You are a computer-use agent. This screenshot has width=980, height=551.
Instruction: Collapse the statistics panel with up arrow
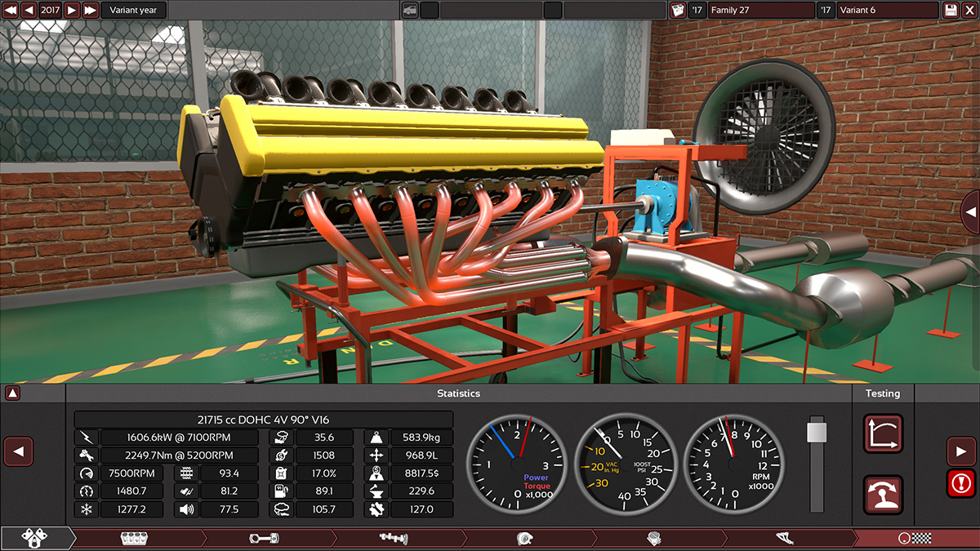point(12,393)
